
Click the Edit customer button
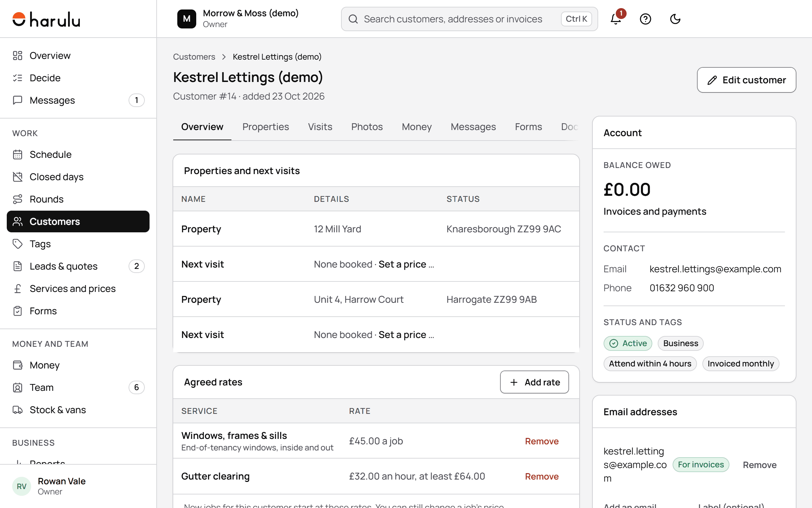(x=746, y=80)
